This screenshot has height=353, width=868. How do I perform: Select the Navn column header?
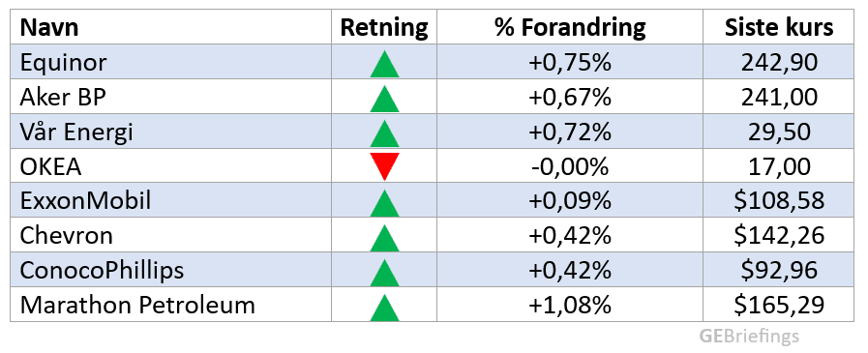49,28
